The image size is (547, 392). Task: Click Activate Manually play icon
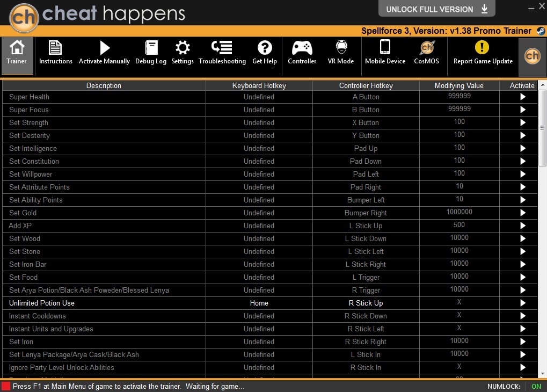click(x=104, y=48)
